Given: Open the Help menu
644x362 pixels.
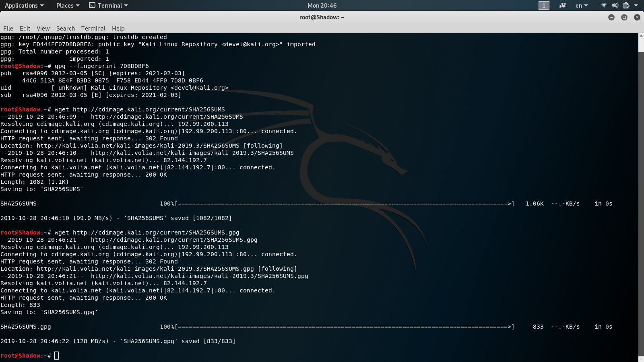Looking at the screenshot, I should coord(118,28).
